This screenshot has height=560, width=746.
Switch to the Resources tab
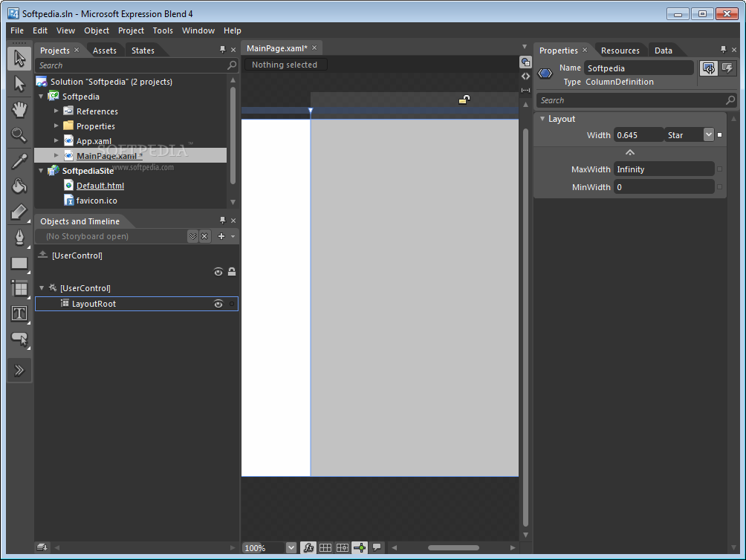pyautogui.click(x=620, y=51)
